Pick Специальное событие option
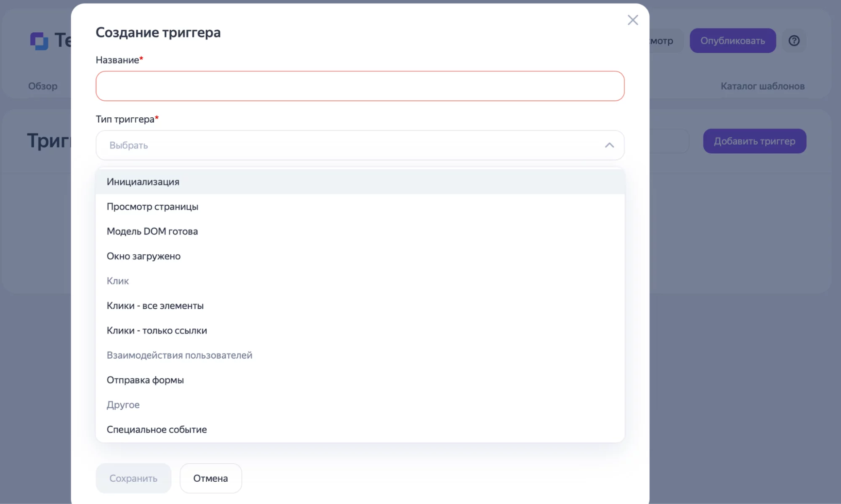This screenshot has height=504, width=841. pyautogui.click(x=157, y=430)
